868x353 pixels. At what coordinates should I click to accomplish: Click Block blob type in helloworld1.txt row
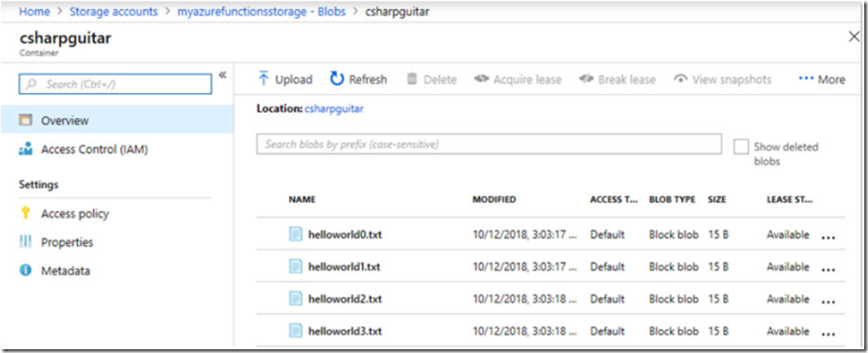pyautogui.click(x=674, y=266)
